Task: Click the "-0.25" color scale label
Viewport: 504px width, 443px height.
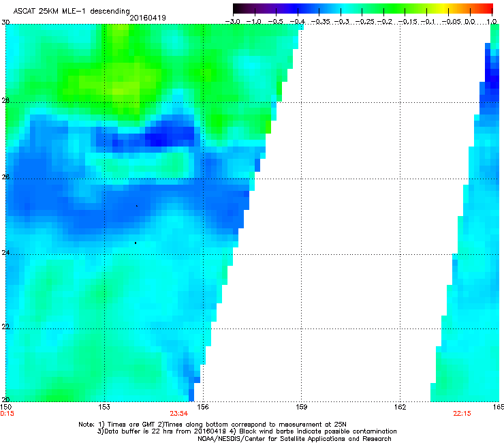Action: click(364, 22)
